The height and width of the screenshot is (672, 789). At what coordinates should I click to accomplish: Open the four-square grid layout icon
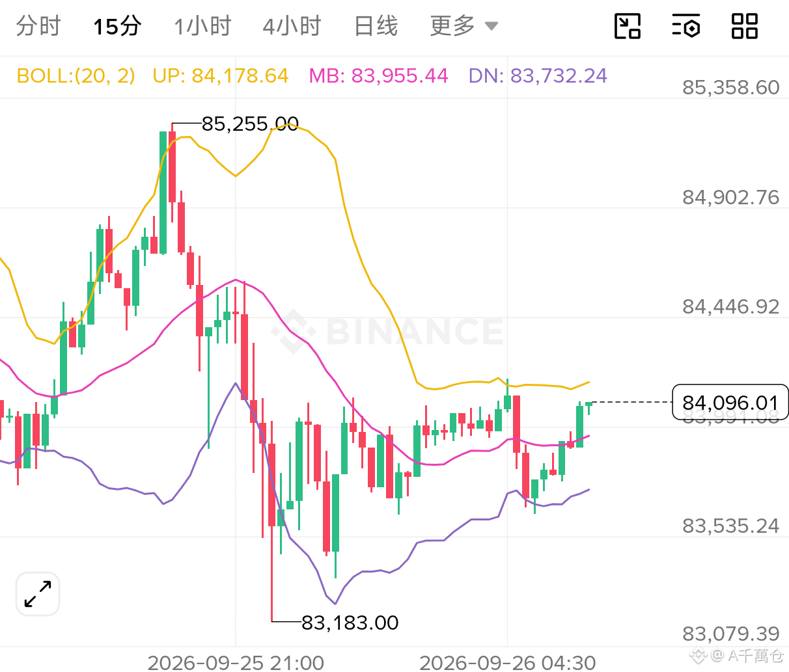(745, 26)
